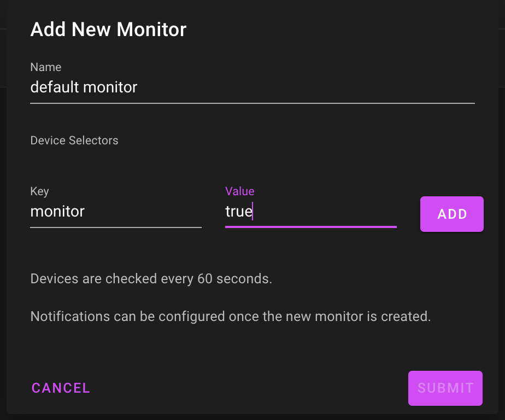Click the 'Name' field label
The image size is (505, 420).
(46, 67)
